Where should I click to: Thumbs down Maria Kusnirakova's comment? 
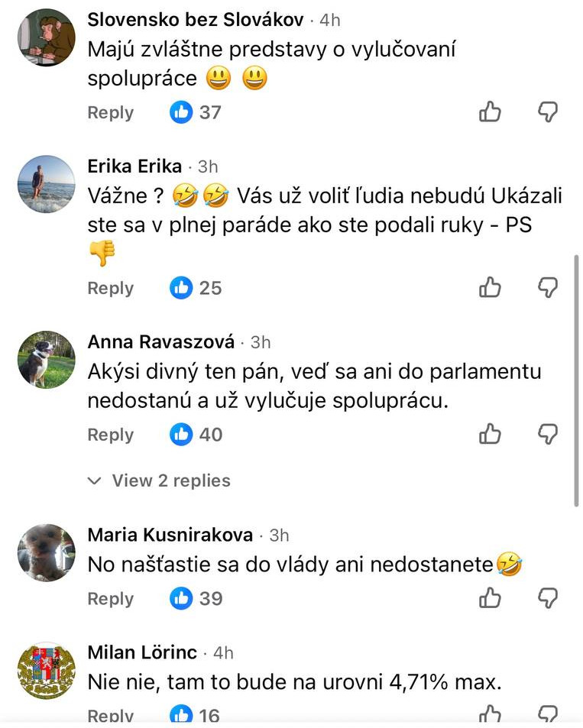coord(548,598)
